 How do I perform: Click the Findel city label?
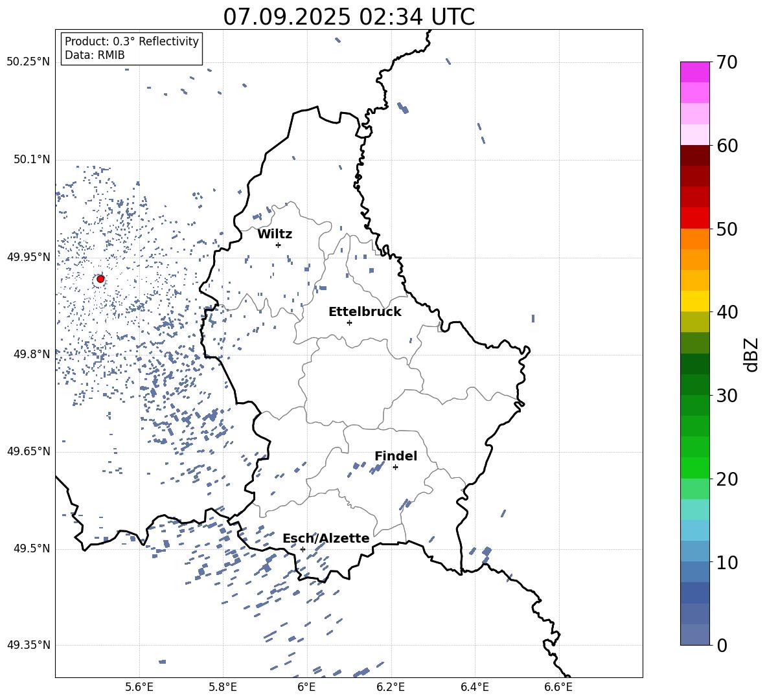[x=396, y=456]
